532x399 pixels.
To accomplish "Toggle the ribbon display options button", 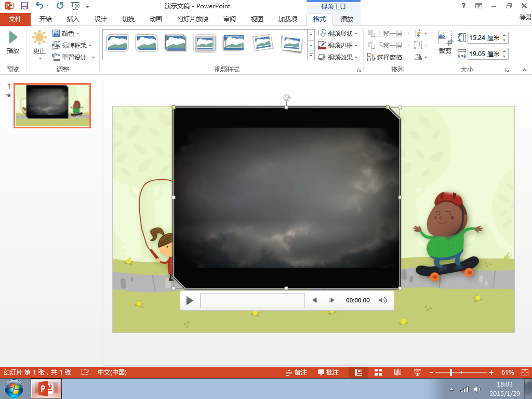I will [478, 6].
